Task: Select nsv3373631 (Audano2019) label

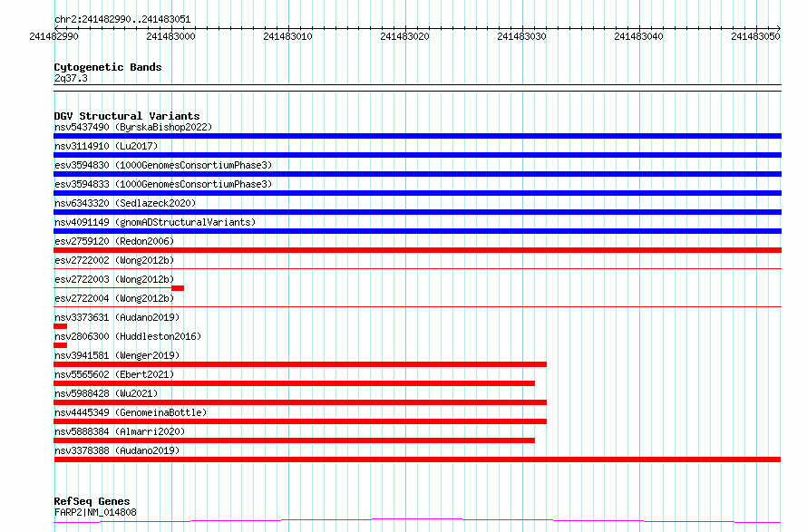Action: tap(117, 317)
